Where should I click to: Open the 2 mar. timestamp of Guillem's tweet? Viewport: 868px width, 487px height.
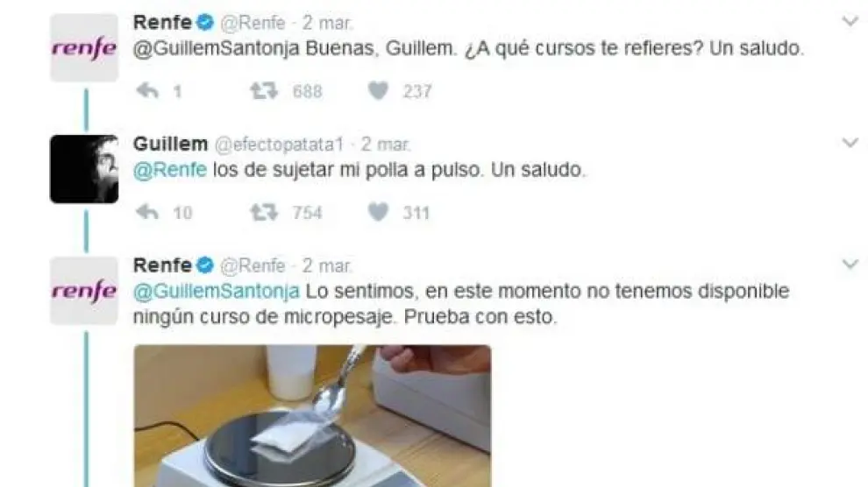point(386,145)
